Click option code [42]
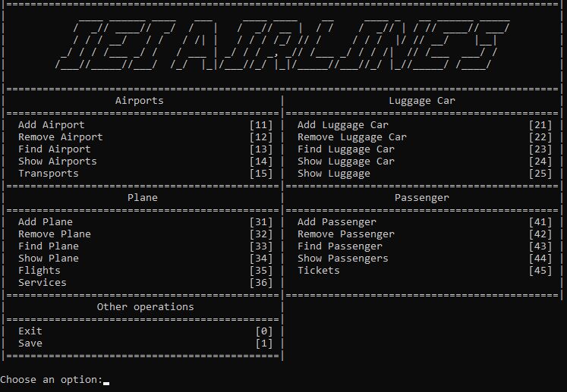This screenshot has width=567, height=392. (x=540, y=234)
